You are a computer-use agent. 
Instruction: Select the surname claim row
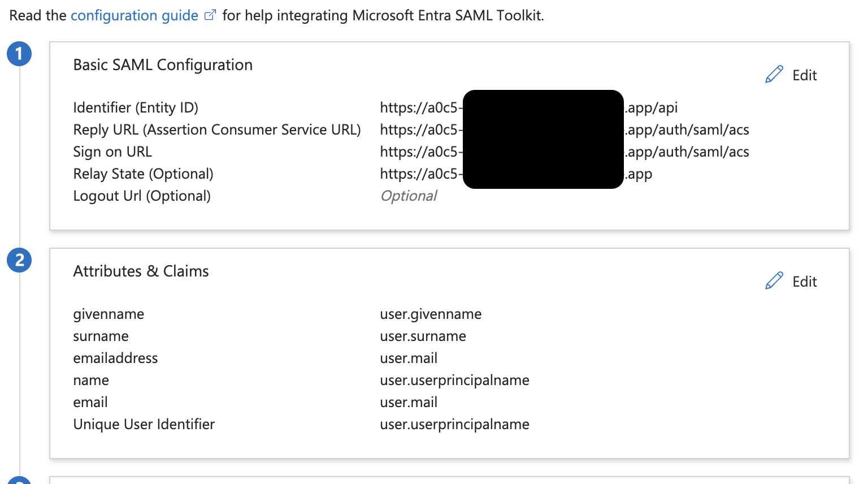pyautogui.click(x=101, y=336)
